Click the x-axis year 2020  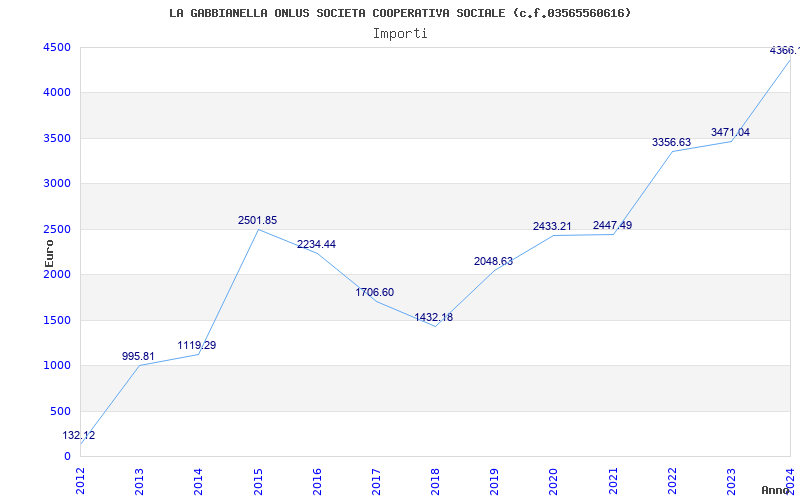pyautogui.click(x=554, y=481)
